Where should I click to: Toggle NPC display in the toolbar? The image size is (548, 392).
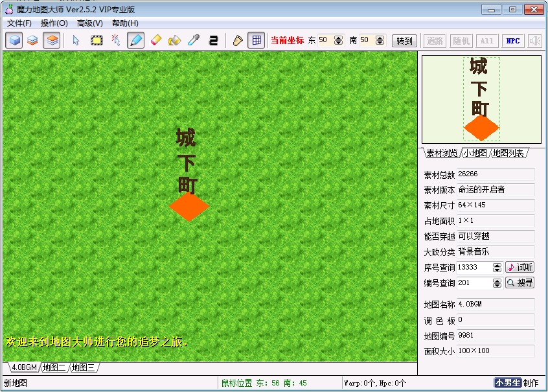(513, 40)
